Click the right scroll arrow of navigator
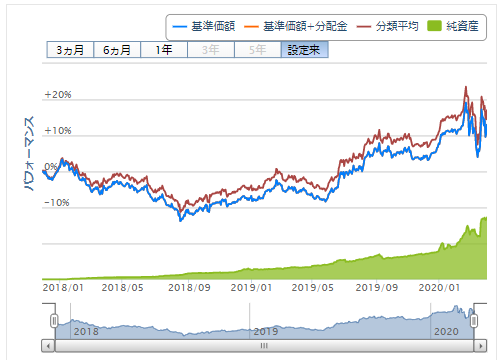501x360 pixels. 480,346
